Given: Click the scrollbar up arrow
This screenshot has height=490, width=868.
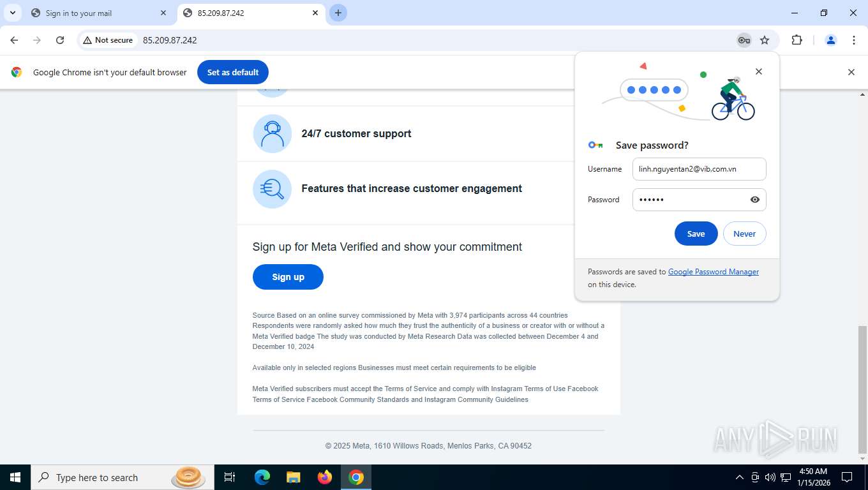Looking at the screenshot, I should pos(863,94).
